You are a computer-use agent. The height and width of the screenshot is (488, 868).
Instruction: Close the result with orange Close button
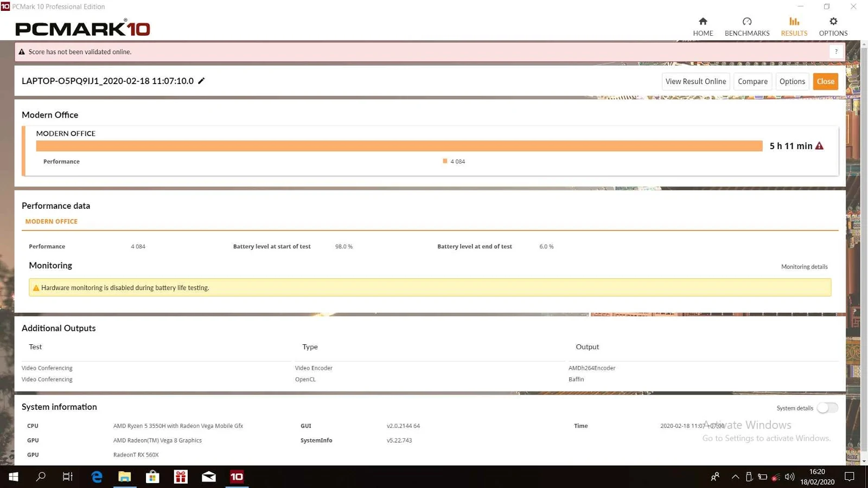(x=825, y=81)
